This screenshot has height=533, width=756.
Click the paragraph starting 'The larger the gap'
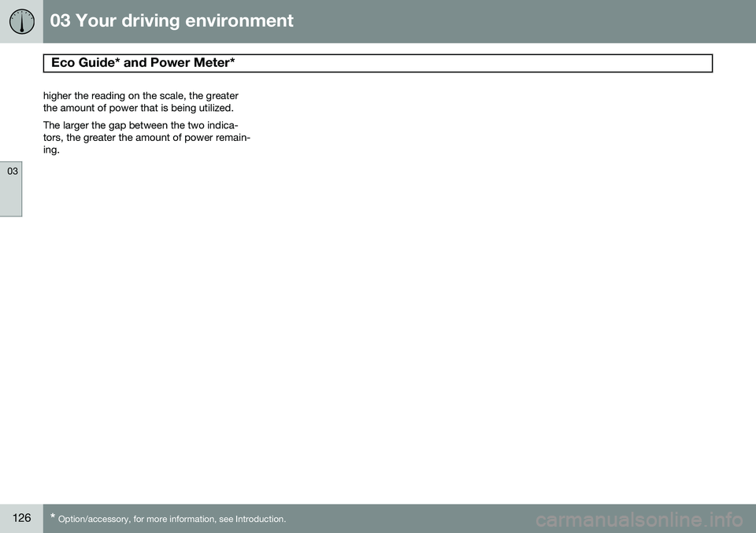[x=146, y=137]
